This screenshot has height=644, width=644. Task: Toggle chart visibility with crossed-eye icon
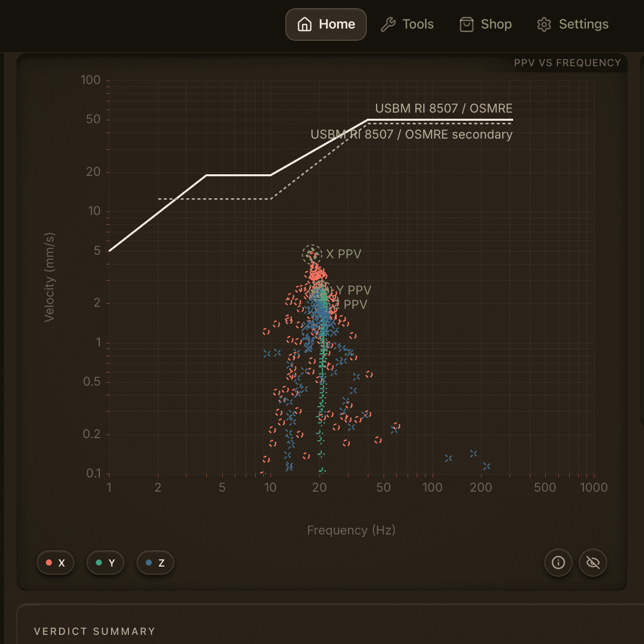(593, 562)
